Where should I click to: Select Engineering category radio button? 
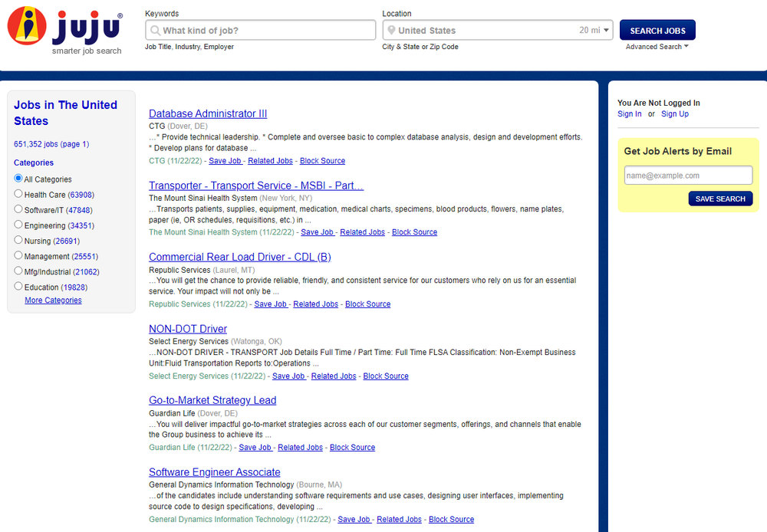pos(18,225)
